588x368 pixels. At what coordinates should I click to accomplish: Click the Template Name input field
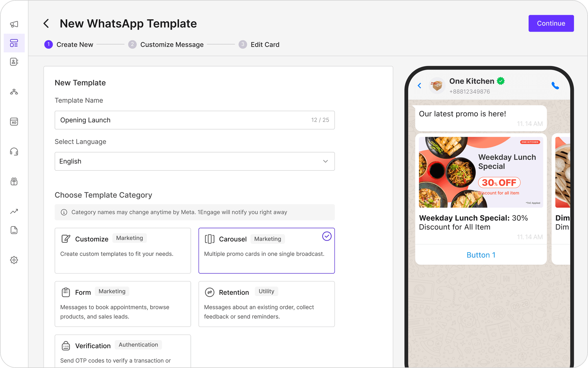tap(195, 120)
